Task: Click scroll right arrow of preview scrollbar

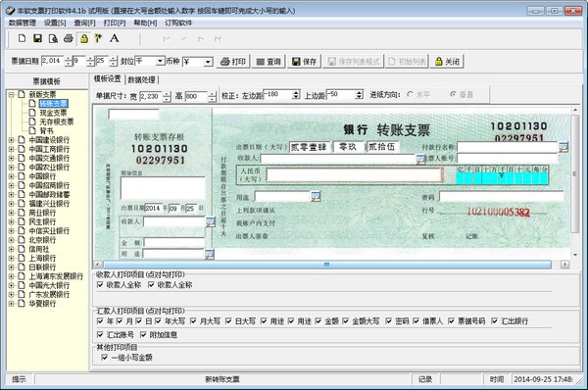Action: 564,265
